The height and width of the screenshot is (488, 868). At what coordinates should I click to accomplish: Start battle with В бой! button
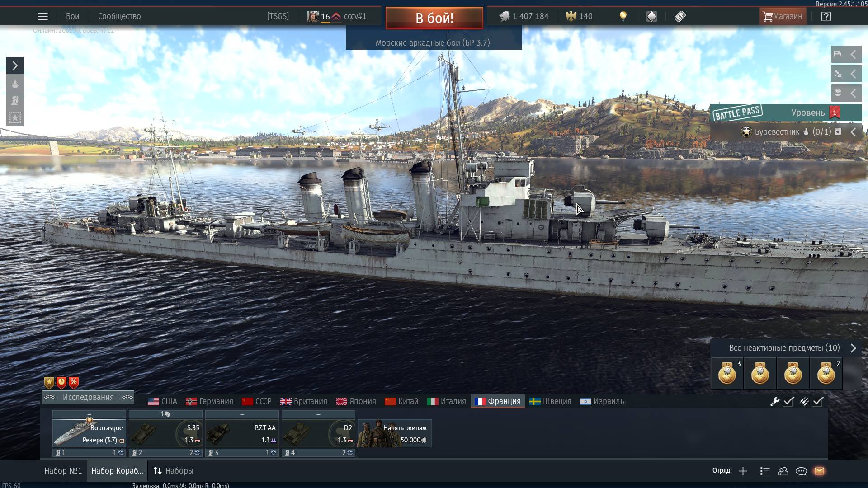(434, 18)
